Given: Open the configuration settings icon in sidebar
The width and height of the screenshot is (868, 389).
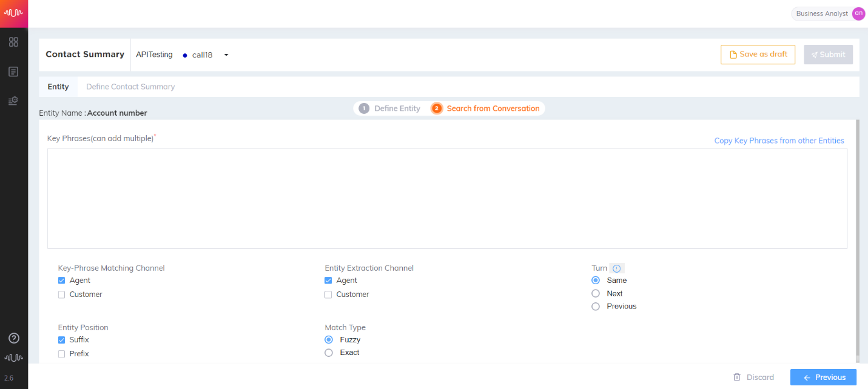Looking at the screenshot, I should click(13, 101).
